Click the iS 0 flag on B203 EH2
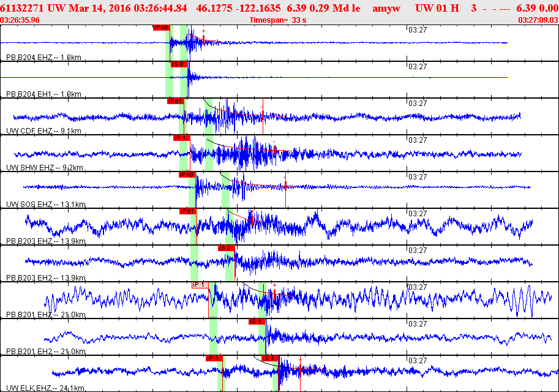The height and width of the screenshot is (392, 559). point(227,248)
